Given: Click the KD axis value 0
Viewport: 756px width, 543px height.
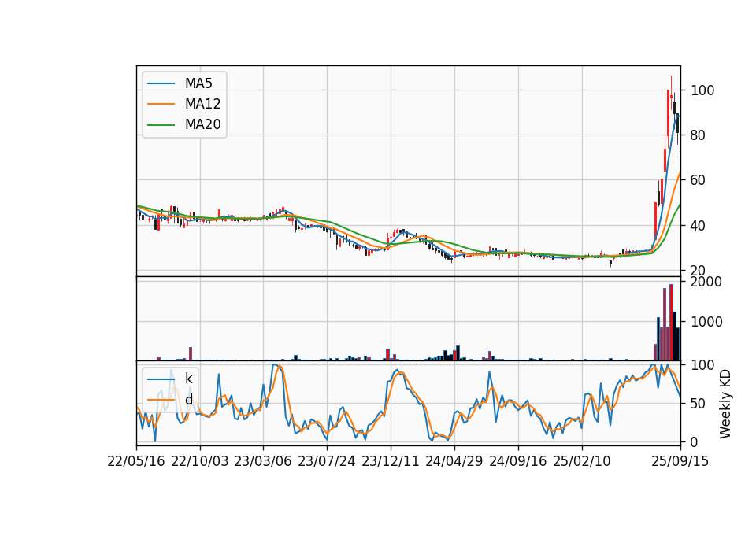Looking at the screenshot, I should [695, 441].
